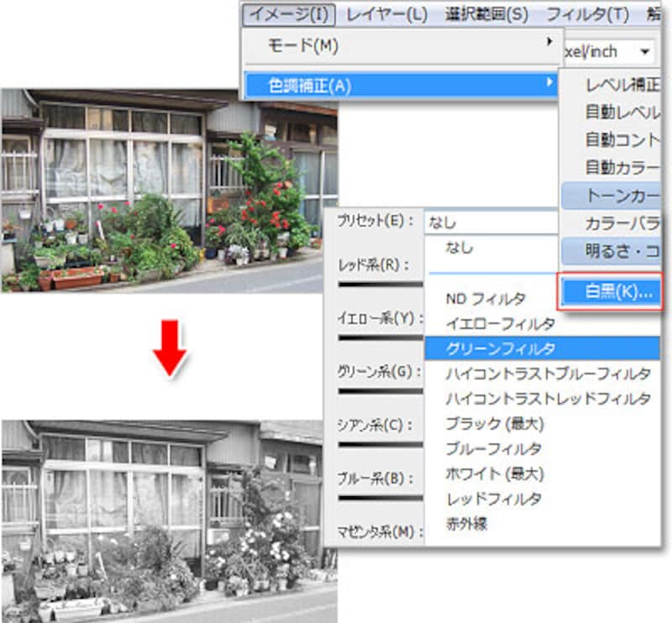Viewport: 672px width, 623px height.
Task: Open the 選択範囲(S) menu
Action: click(486, 14)
